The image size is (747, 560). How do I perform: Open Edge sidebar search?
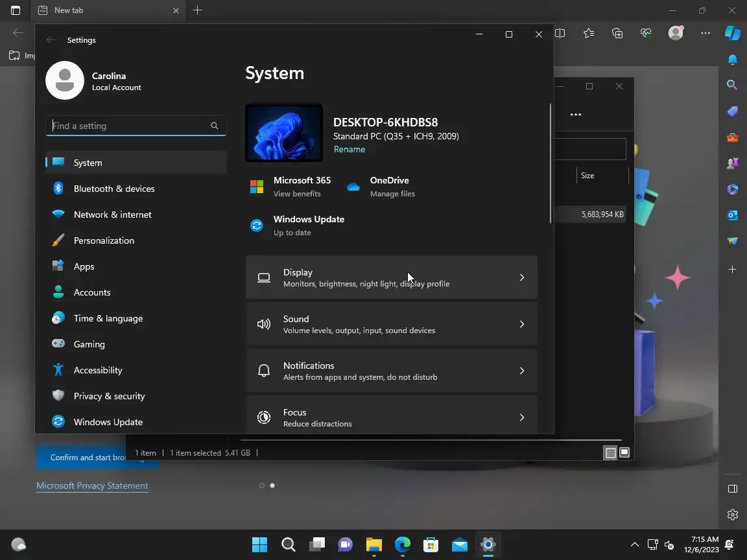click(733, 86)
